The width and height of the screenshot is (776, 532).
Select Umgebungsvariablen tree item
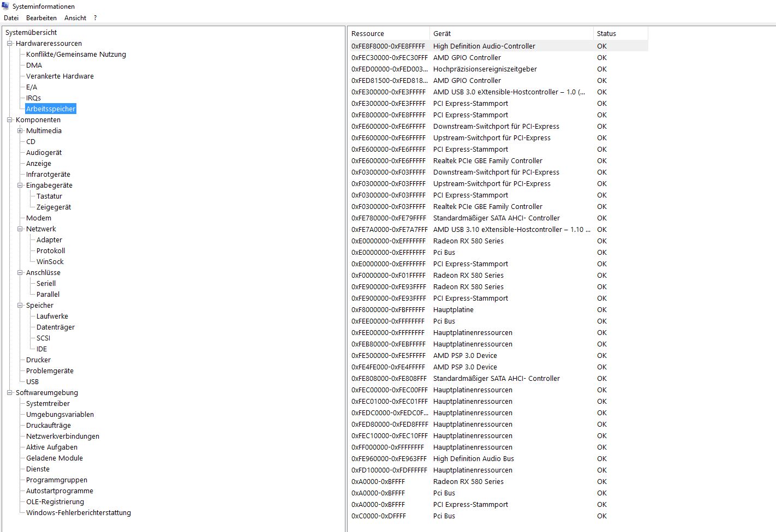(60, 414)
